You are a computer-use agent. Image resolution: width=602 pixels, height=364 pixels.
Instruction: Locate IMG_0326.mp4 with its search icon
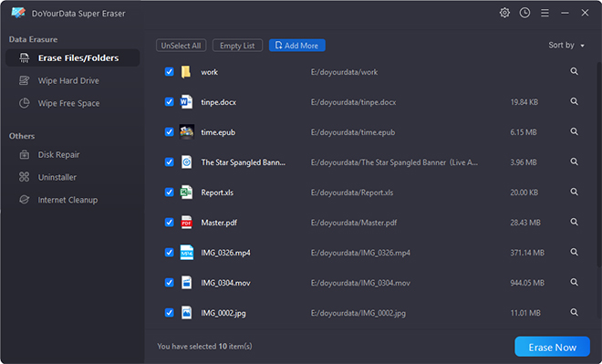pyautogui.click(x=574, y=252)
